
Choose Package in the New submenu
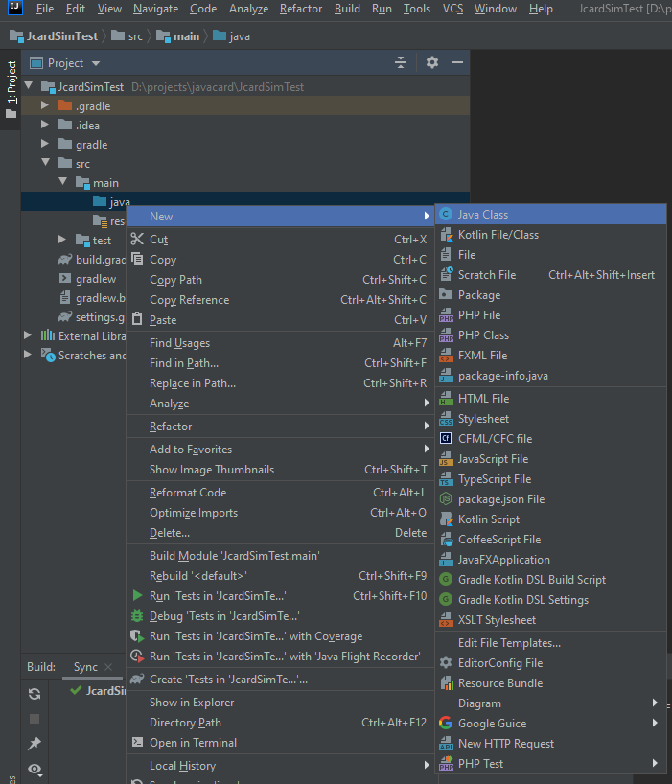tap(478, 295)
